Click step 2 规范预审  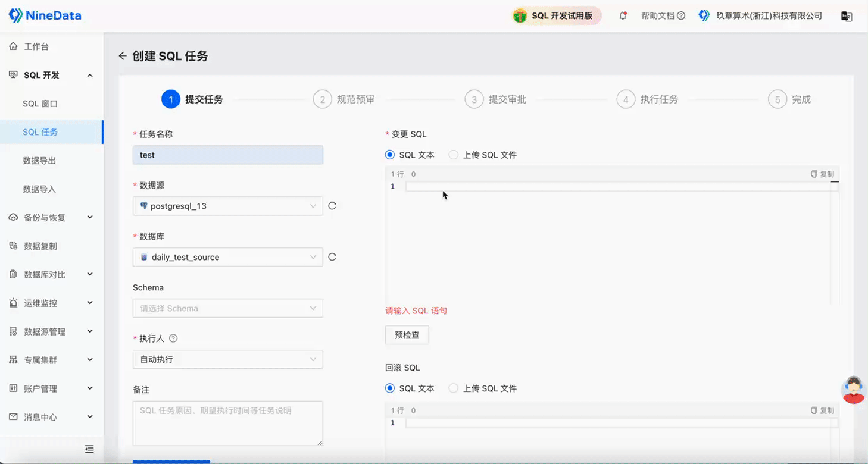point(344,99)
